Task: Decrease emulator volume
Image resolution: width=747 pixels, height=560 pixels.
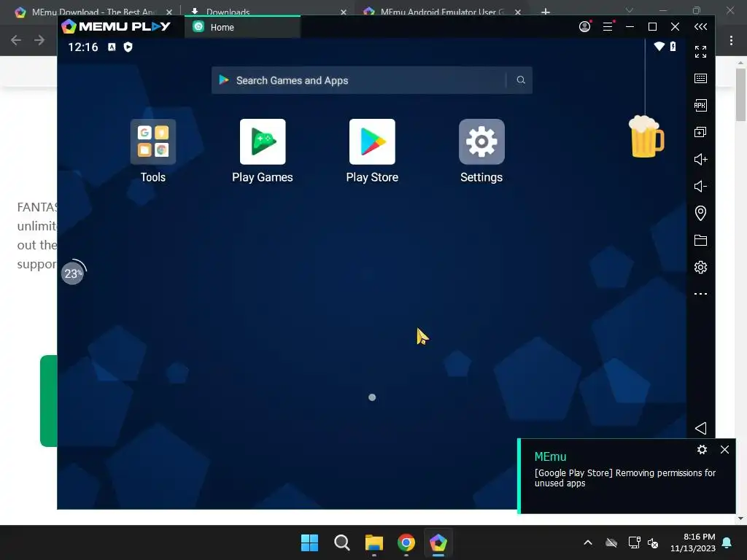Action: pyautogui.click(x=700, y=186)
